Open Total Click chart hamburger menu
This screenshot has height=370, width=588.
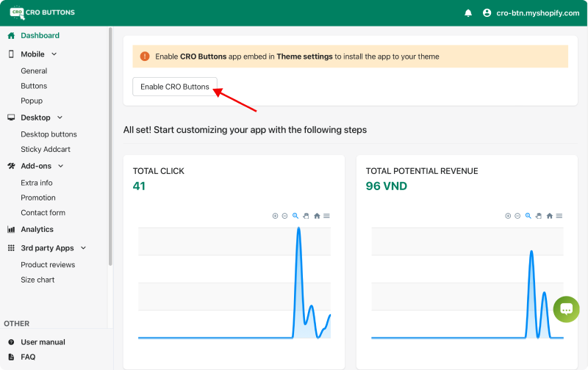pyautogui.click(x=326, y=216)
